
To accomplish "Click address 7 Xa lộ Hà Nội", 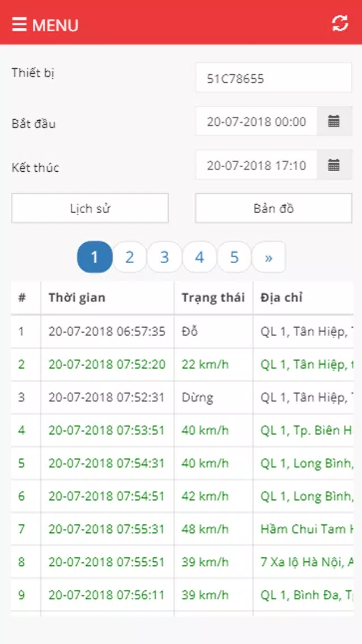I will click(x=306, y=561).
